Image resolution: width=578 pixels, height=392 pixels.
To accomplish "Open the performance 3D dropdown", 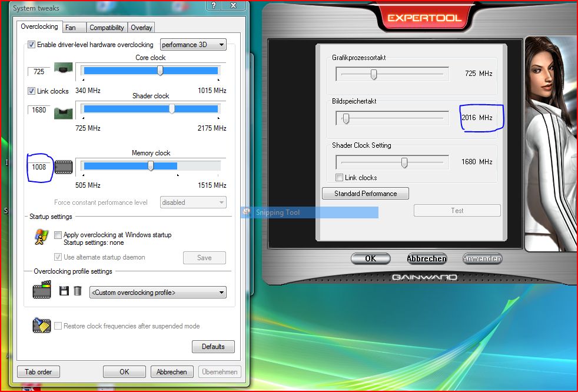I will pyautogui.click(x=193, y=45).
